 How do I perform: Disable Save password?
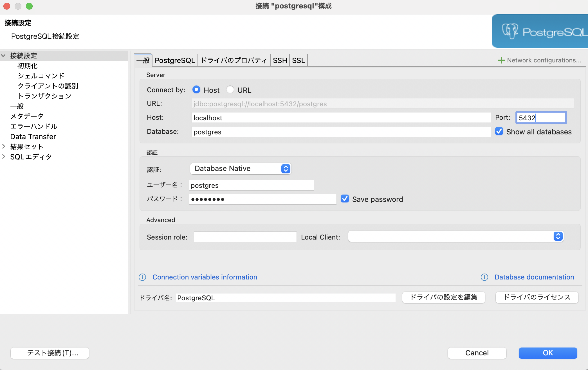coord(345,199)
